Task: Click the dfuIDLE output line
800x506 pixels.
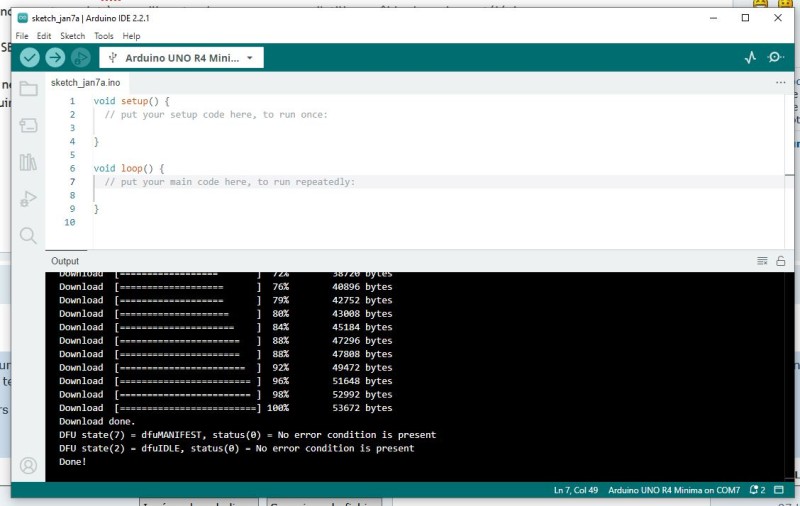Action: point(237,448)
